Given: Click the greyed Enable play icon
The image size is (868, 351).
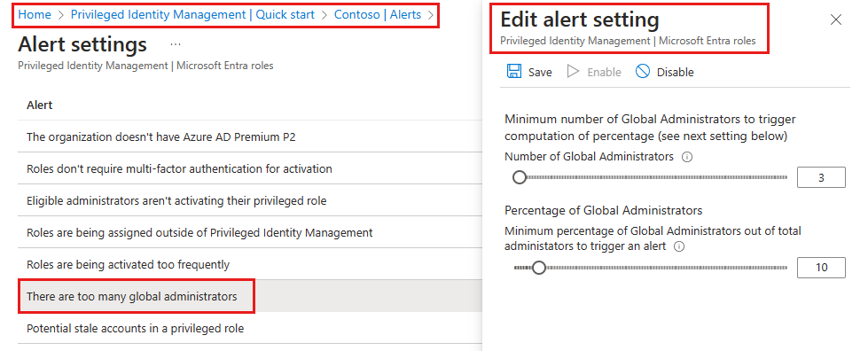Looking at the screenshot, I should click(x=573, y=72).
